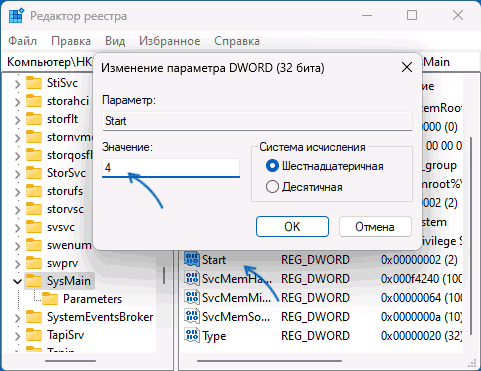Click the TapiSrv folder icon

tap(34, 335)
